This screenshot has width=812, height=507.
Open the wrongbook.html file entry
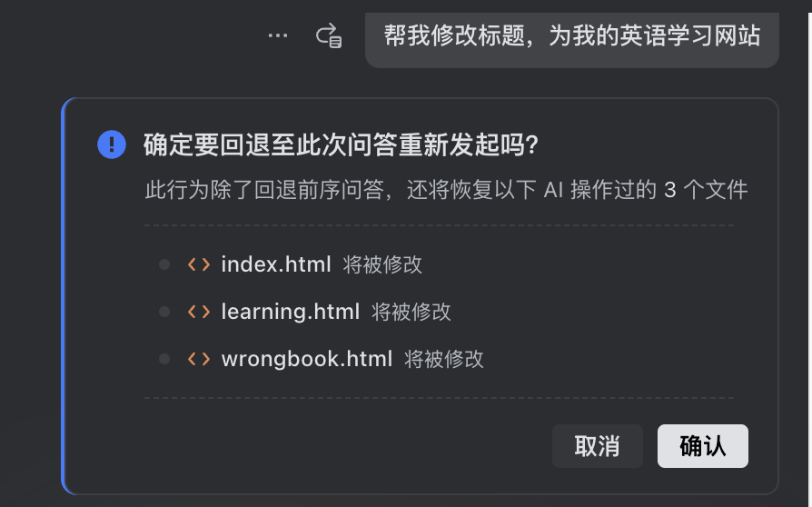pos(307,359)
